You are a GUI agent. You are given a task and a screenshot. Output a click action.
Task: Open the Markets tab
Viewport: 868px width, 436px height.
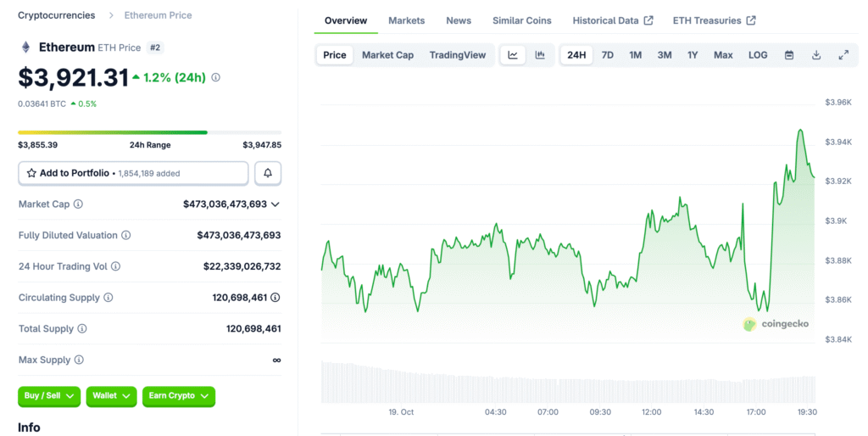point(406,20)
